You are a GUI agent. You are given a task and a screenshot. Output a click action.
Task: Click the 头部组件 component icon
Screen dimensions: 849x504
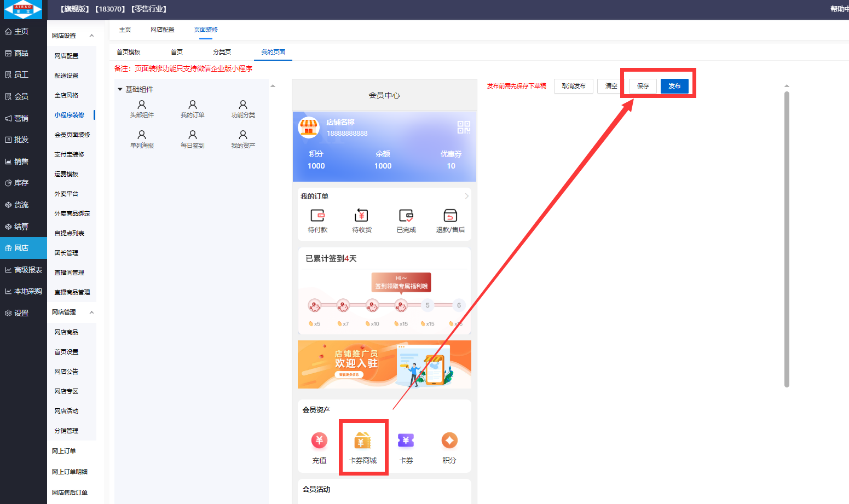pos(142,105)
